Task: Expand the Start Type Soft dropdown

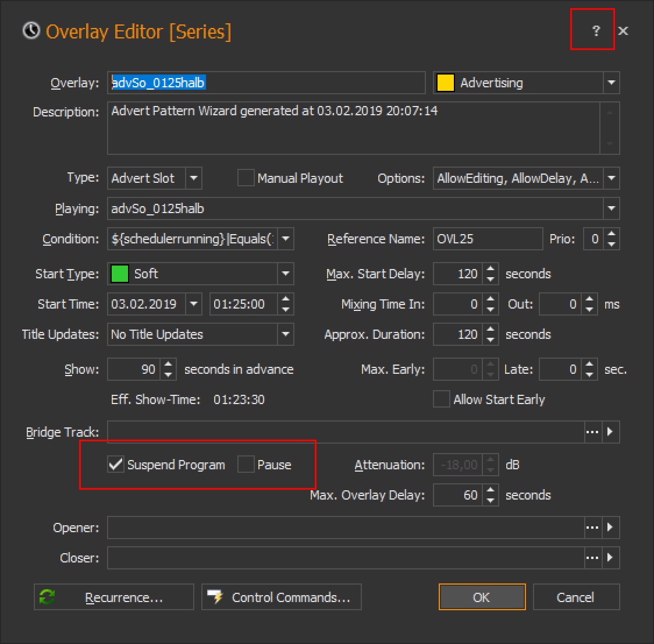Action: 286,274
